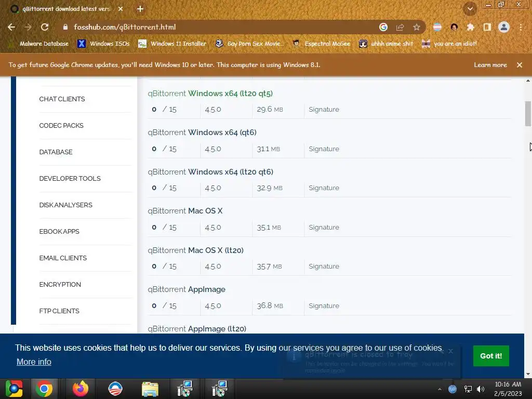Download qBittorrent Windows x64 (qt6)
Viewport: 532px width, 399px height.
(202, 132)
